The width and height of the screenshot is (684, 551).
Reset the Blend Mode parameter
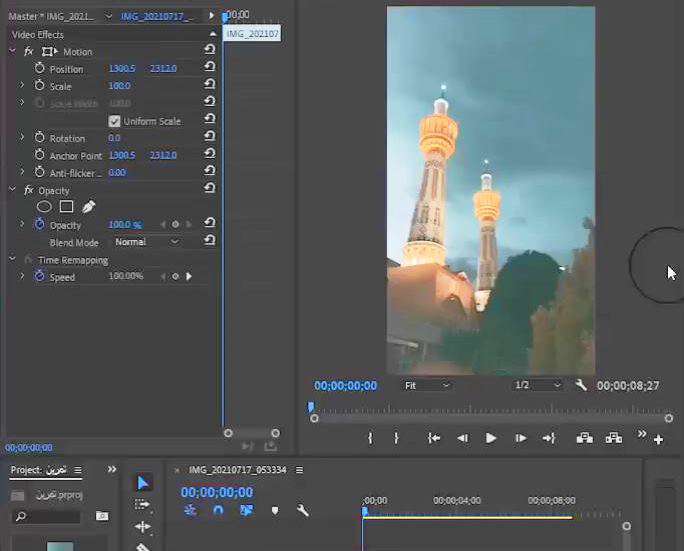(210, 240)
